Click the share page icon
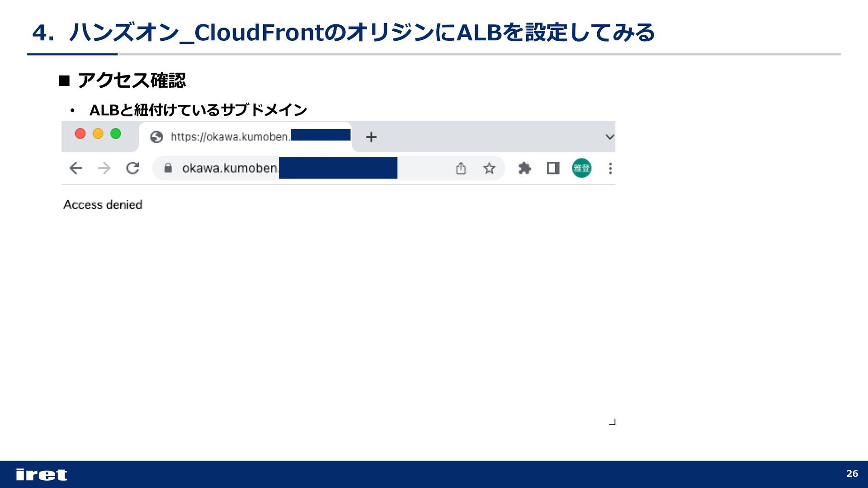The width and height of the screenshot is (868, 488). click(x=461, y=169)
